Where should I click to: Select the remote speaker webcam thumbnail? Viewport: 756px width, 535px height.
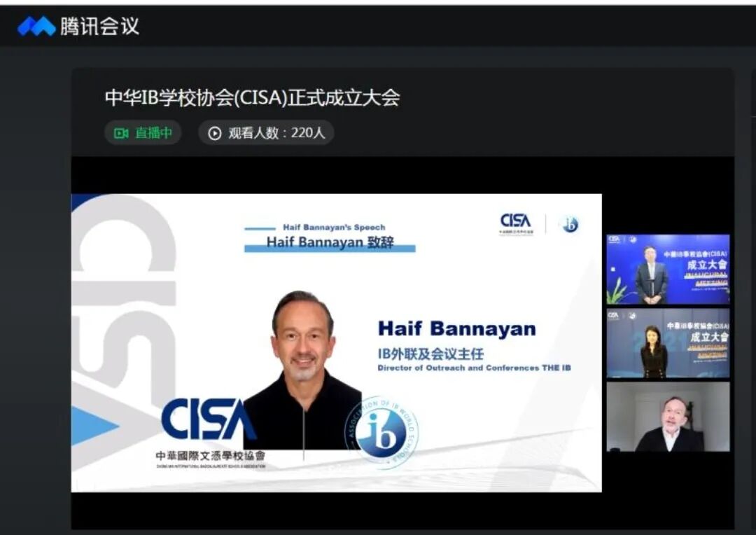(668, 417)
